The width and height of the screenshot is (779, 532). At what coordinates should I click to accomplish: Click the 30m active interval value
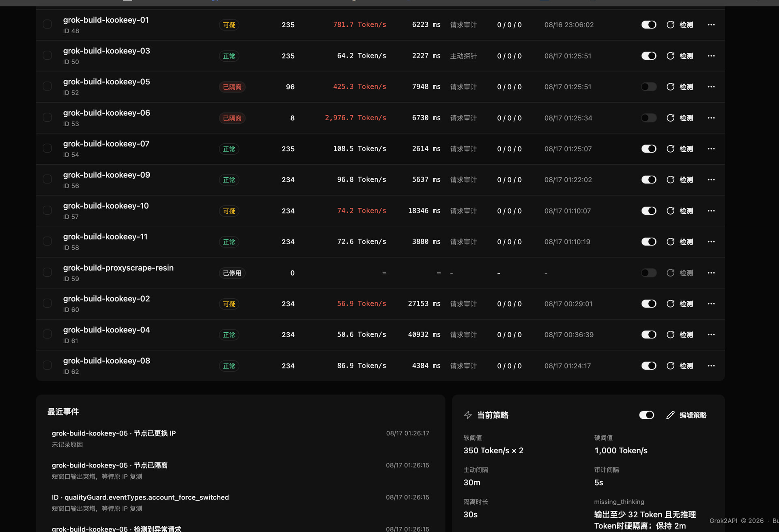(x=472, y=482)
